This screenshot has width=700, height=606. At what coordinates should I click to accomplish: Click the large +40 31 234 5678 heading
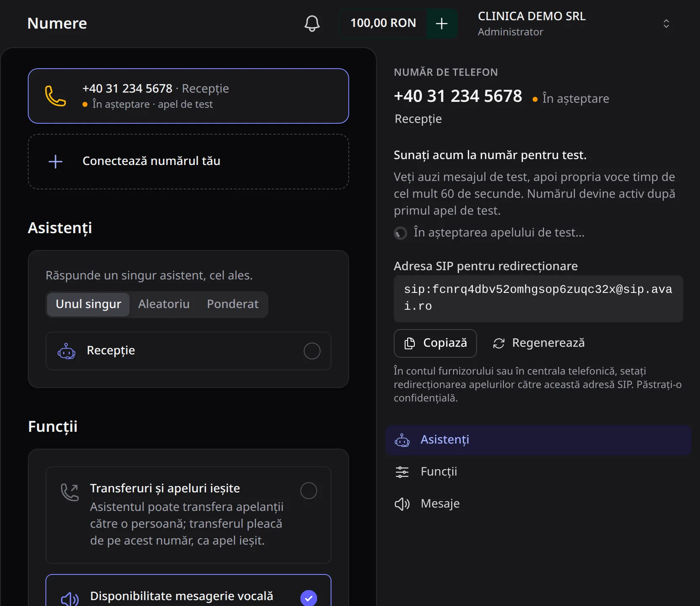click(x=458, y=96)
